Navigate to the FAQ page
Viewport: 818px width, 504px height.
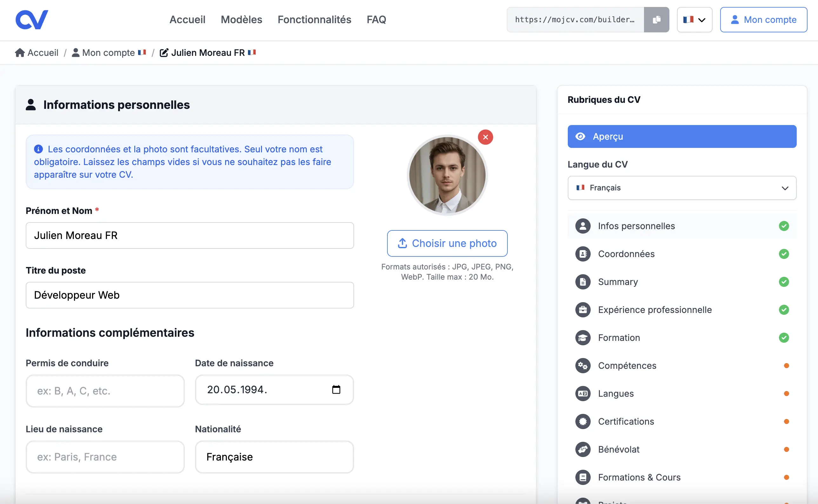376,20
